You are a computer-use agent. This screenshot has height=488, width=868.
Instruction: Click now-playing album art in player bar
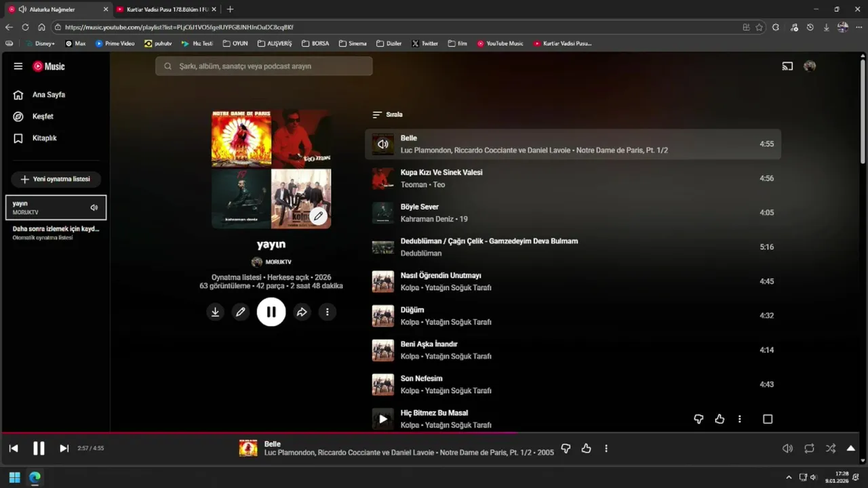click(x=248, y=448)
